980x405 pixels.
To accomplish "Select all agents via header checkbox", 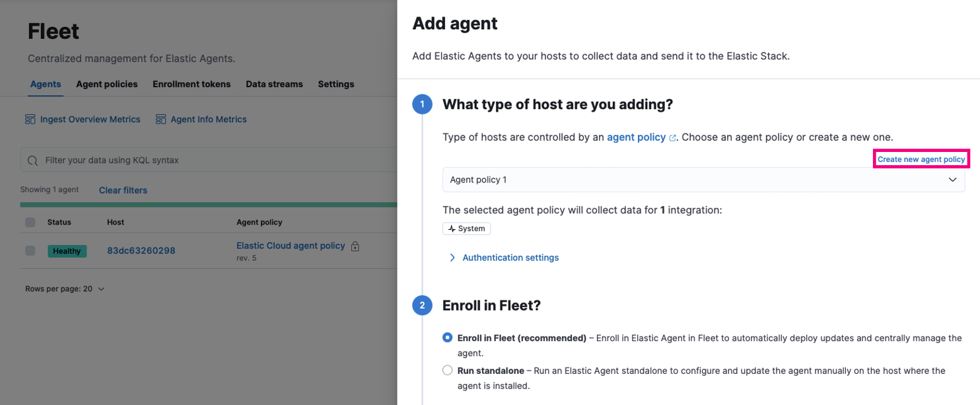I will tap(30, 222).
